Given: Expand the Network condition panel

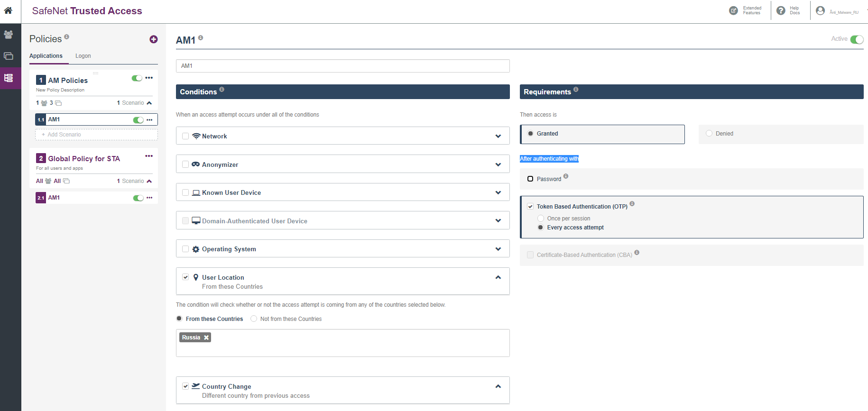Looking at the screenshot, I should [x=498, y=137].
